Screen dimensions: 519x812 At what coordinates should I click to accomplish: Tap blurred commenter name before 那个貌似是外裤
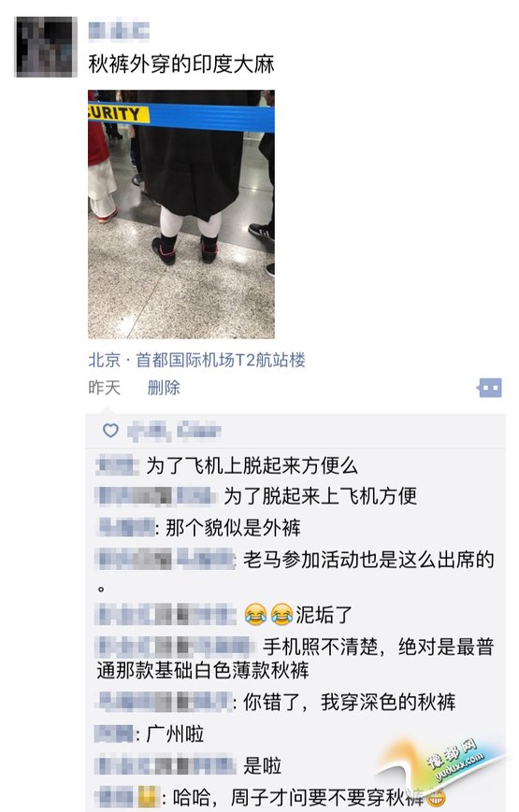[x=126, y=528]
